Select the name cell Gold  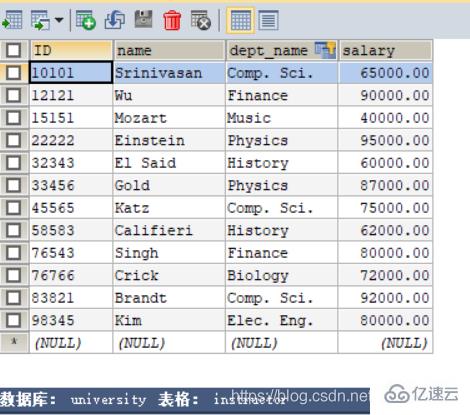[x=169, y=185]
